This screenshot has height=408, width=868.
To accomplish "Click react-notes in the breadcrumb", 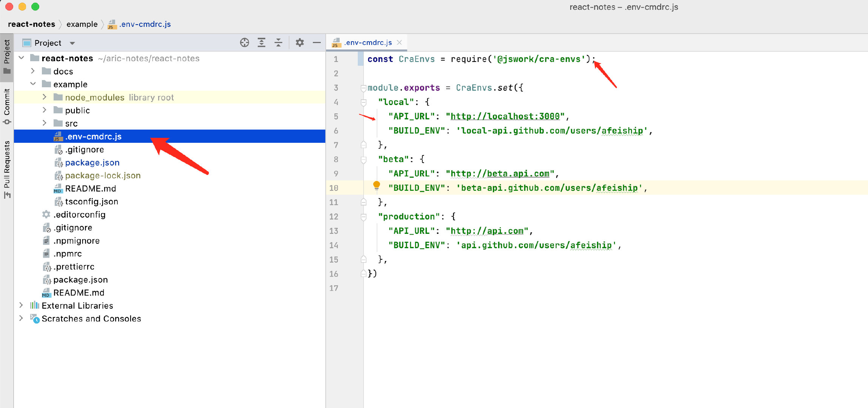I will tap(31, 24).
